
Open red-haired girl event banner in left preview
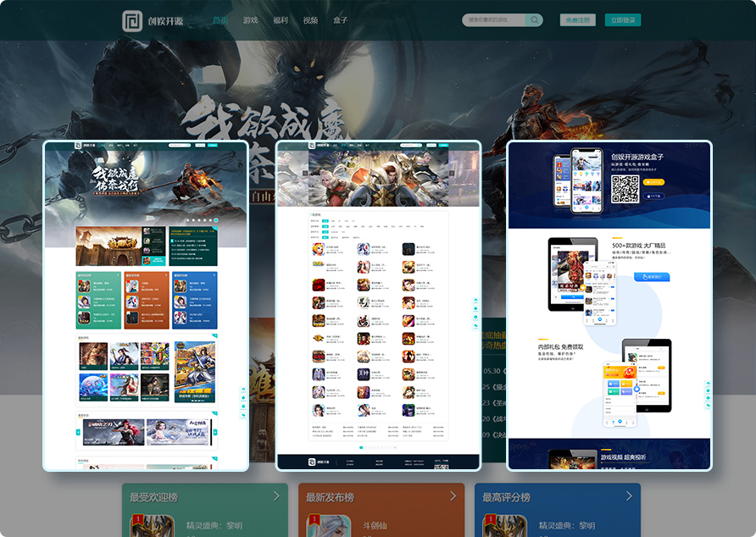coord(114,432)
